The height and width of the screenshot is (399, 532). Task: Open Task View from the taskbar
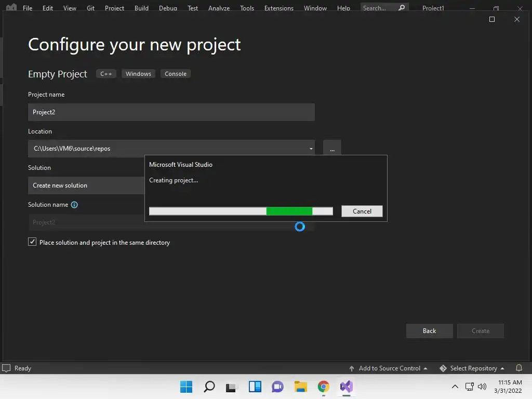pos(231,387)
